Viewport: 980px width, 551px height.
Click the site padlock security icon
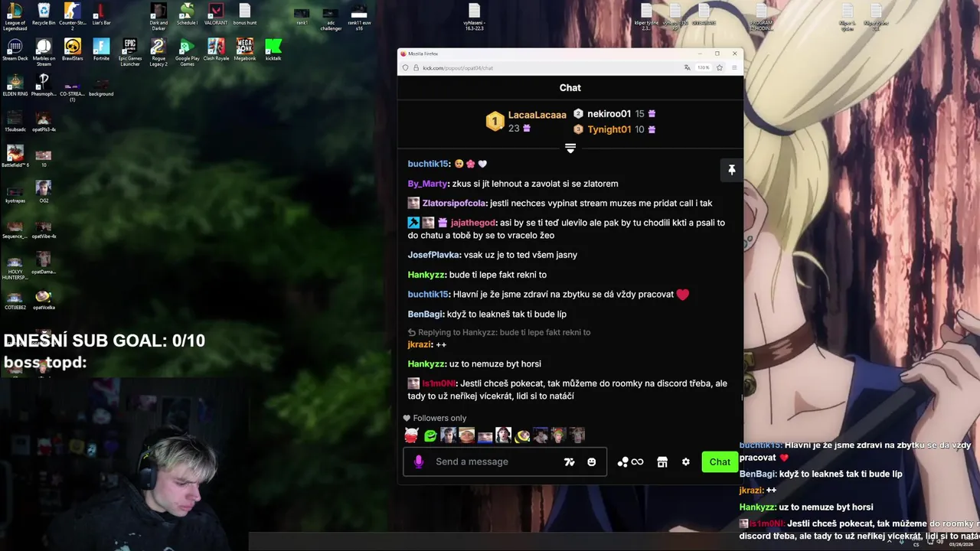tap(416, 68)
